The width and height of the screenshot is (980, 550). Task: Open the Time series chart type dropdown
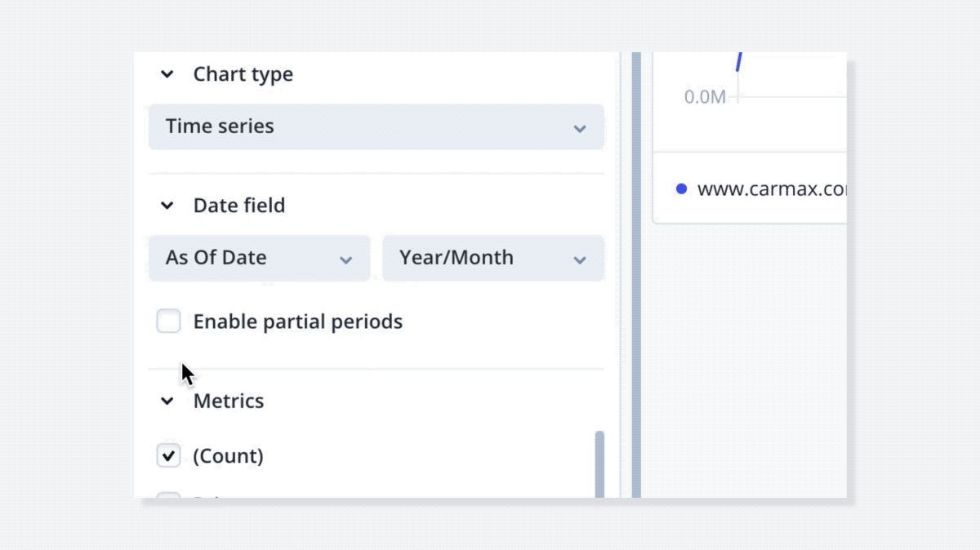[376, 126]
